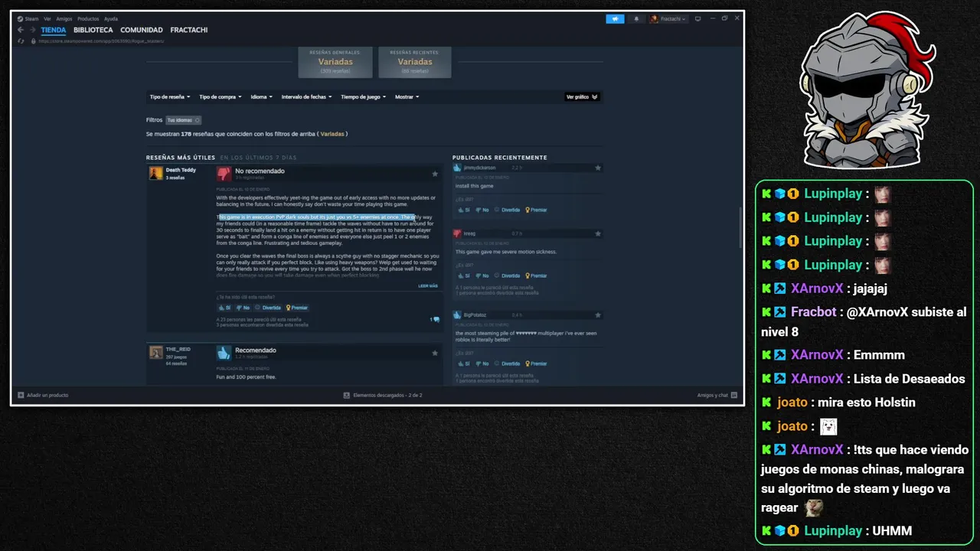Open the comments bubble on Death Teddy's review
This screenshot has height=551, width=980.
(435, 319)
